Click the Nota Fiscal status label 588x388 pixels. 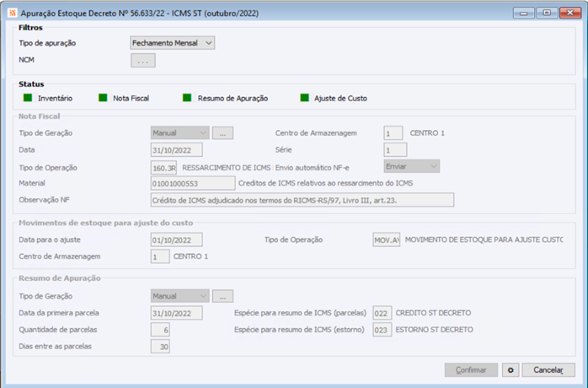click(131, 99)
